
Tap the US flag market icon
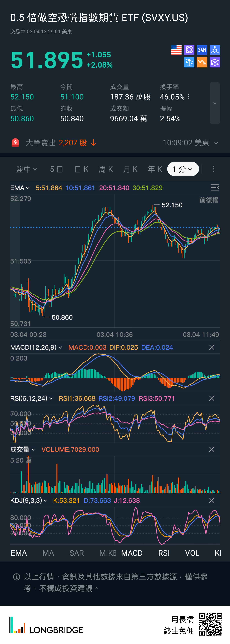[176, 50]
